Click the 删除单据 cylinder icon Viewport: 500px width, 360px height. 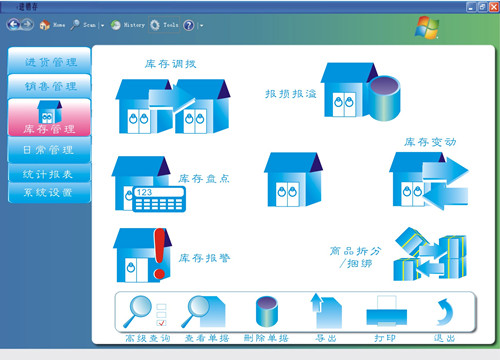[267, 311]
